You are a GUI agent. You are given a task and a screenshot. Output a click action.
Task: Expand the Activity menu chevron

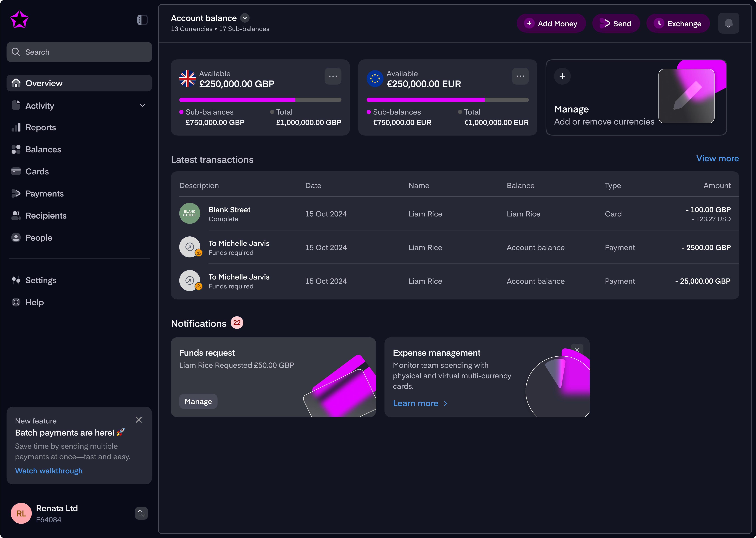[142, 105]
